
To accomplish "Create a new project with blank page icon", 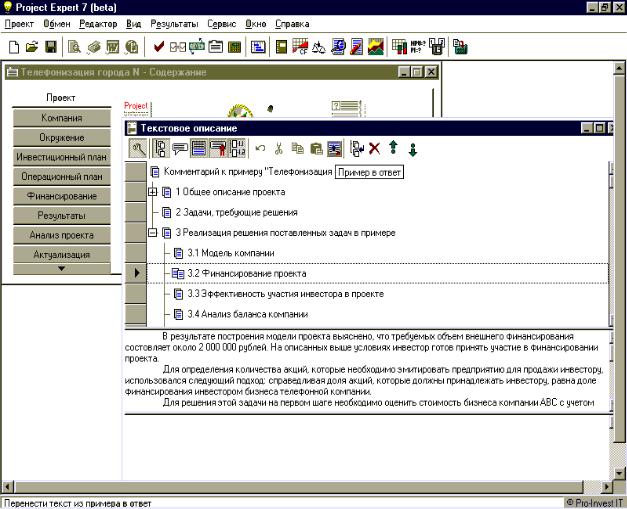I will (x=14, y=47).
